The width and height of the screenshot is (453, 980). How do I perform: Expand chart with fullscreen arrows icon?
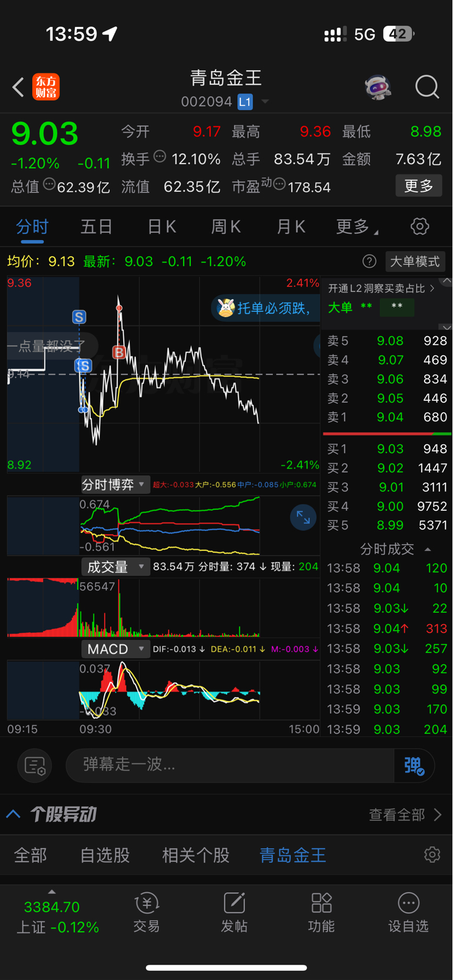tap(303, 517)
